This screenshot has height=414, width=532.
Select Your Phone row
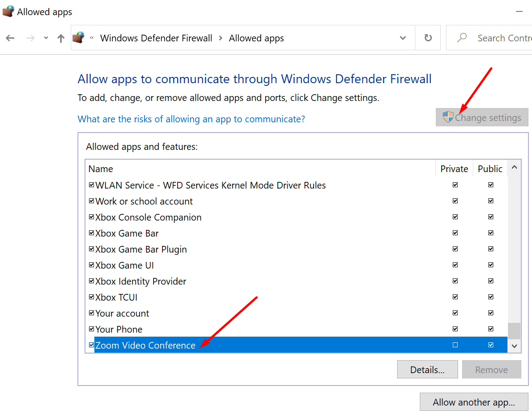(x=296, y=329)
